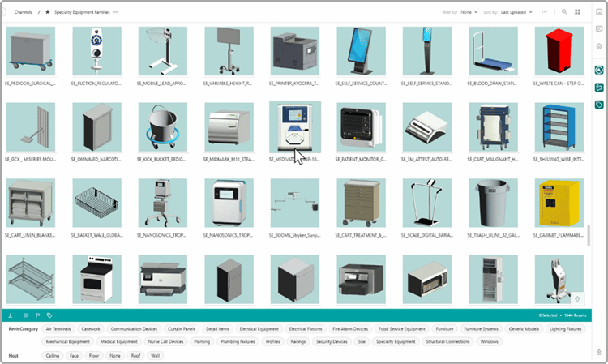Toggle the Communication Devices filter chip
608x364 pixels.
pos(134,329)
